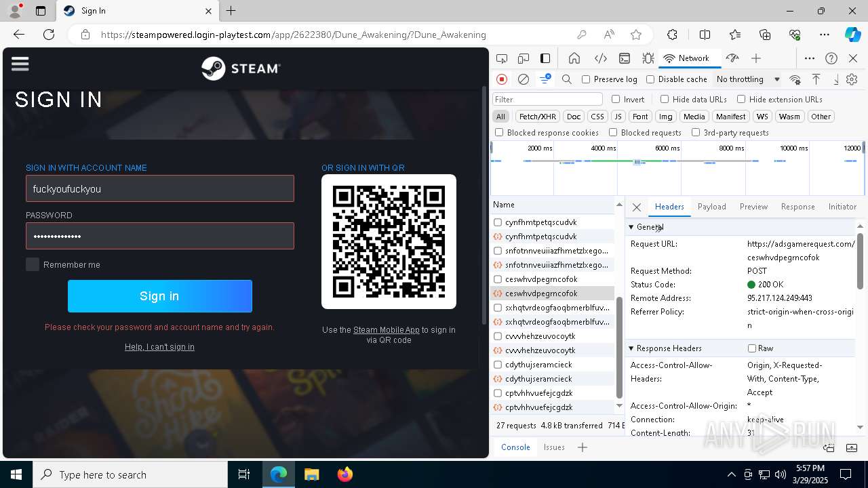Check Hide data URLs
The width and height of the screenshot is (868, 488).
[665, 99]
